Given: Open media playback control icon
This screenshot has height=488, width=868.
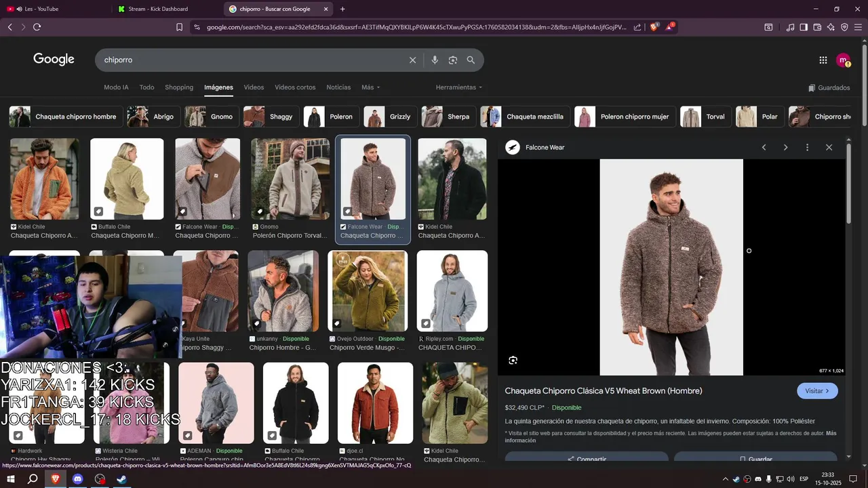Looking at the screenshot, I should pyautogui.click(x=790, y=27).
